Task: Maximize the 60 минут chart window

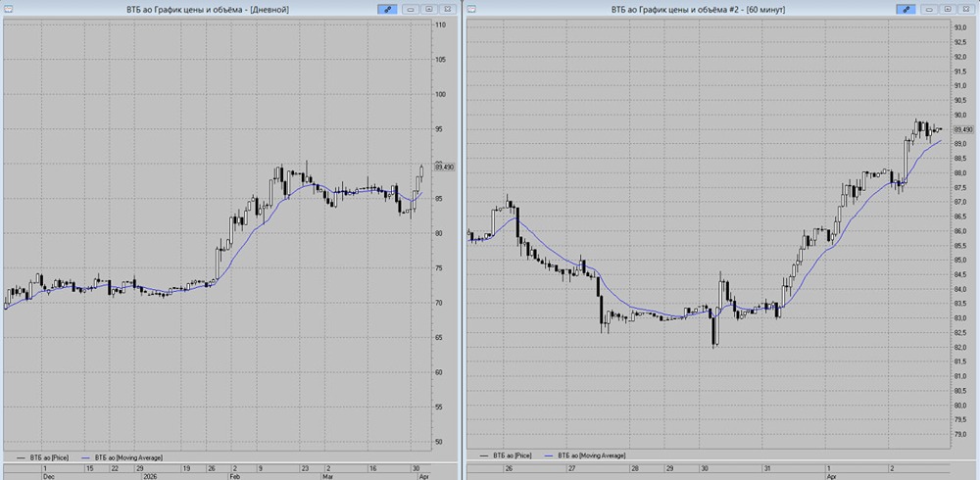Action: 948,10
